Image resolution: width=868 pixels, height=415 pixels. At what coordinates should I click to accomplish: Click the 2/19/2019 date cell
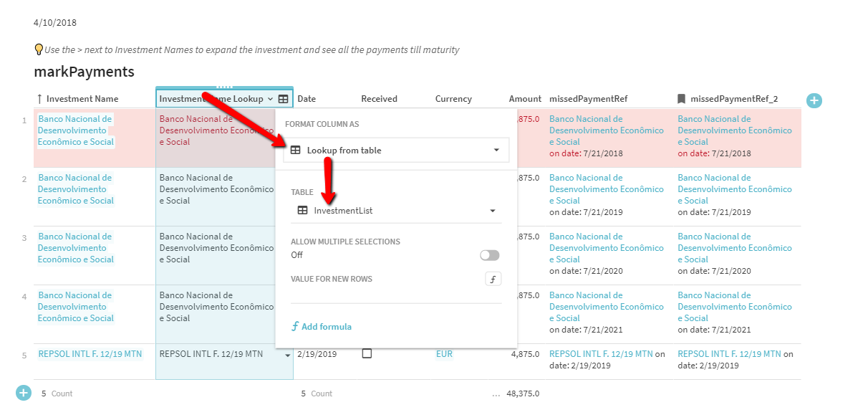point(317,354)
